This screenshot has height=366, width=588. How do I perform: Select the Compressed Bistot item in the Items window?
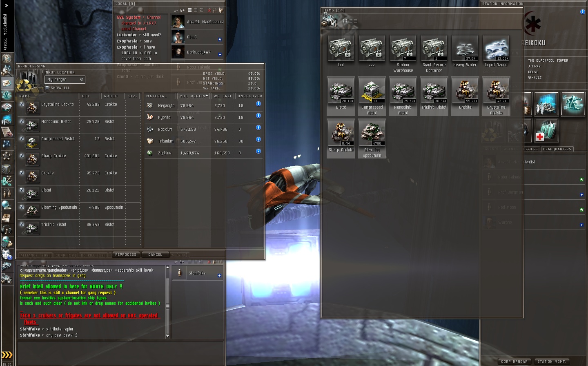coord(372,96)
